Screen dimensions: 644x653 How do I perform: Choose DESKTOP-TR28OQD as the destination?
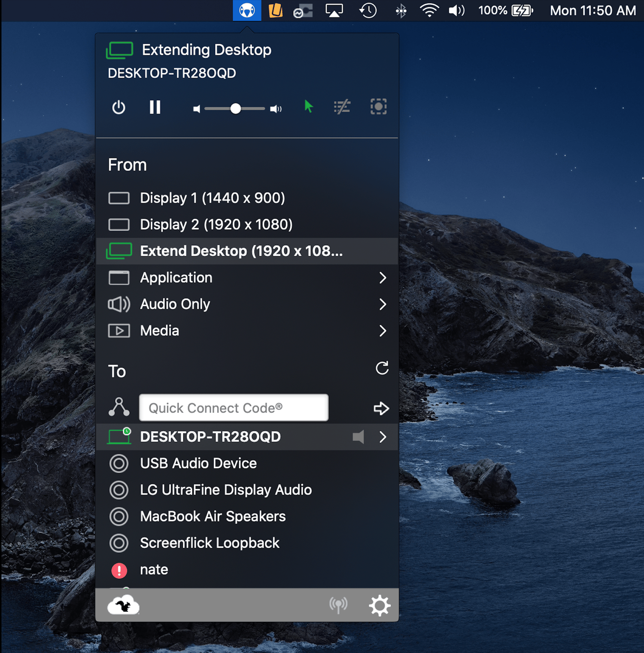211,437
